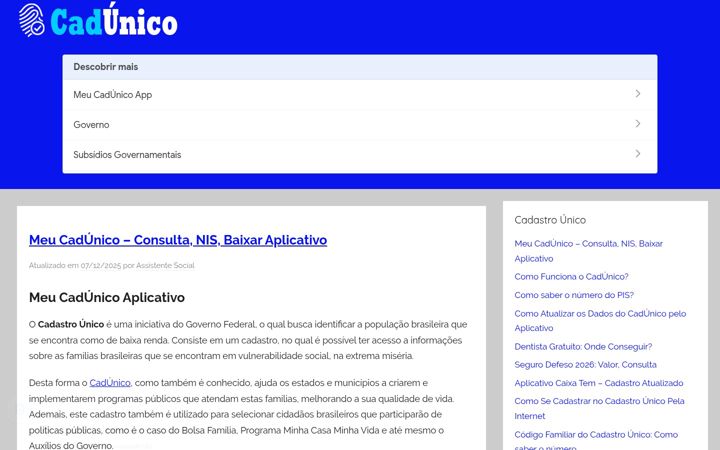The image size is (720, 450).
Task: Open sidebar link Como Atualizar os Dados do CadÚnico
Action: (600, 321)
